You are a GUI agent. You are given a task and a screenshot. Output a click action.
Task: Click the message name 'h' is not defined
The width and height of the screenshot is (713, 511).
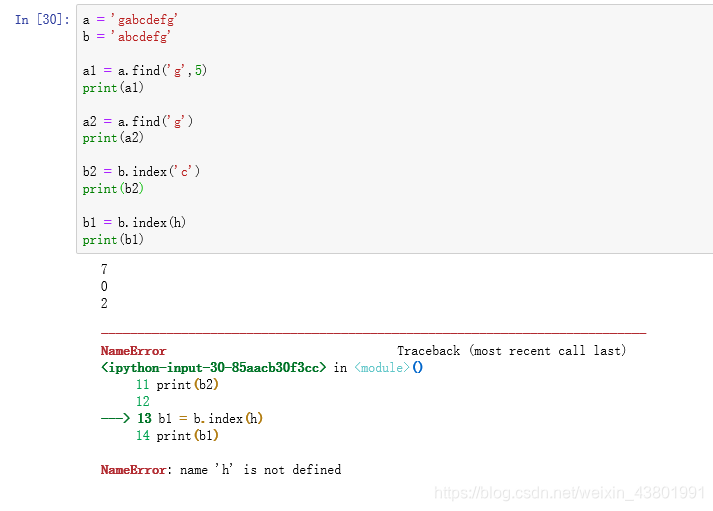(260, 470)
